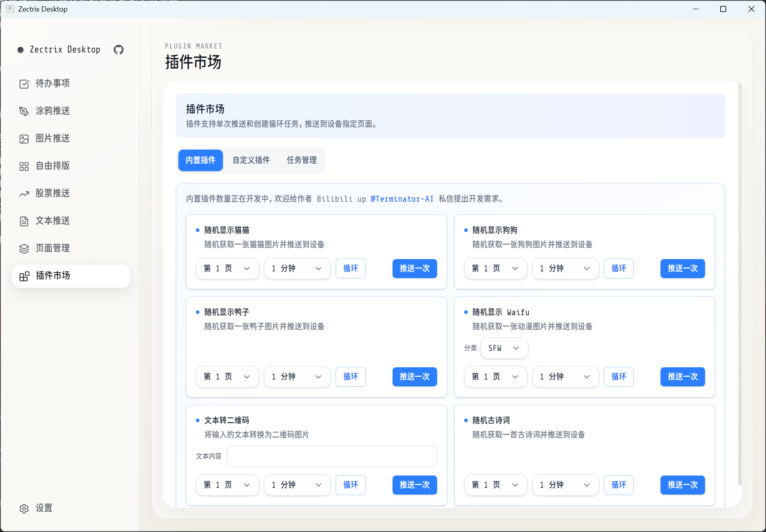Open 设置 gear icon
Image resolution: width=766 pixels, height=532 pixels.
(24, 508)
